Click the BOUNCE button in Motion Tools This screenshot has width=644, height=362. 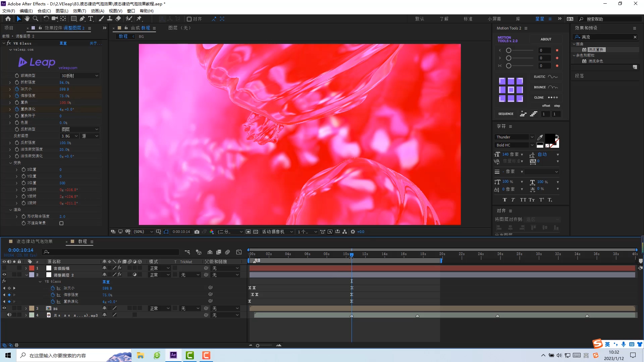[x=546, y=87]
